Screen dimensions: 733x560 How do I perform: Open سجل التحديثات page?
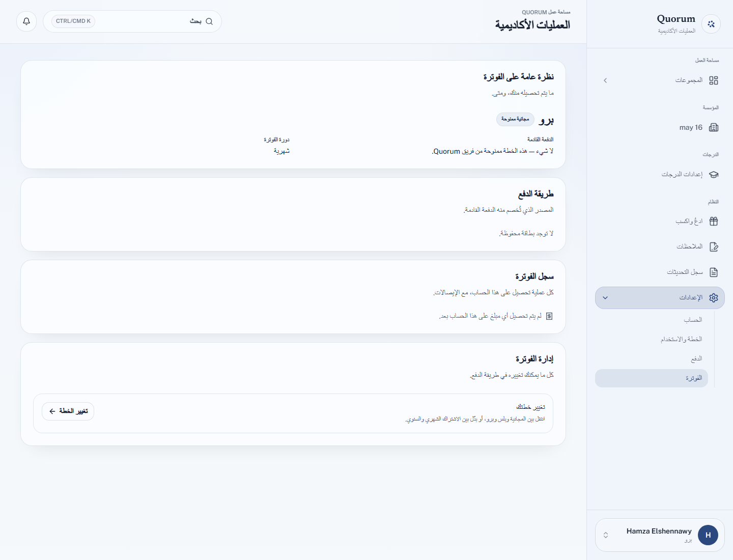660,272
